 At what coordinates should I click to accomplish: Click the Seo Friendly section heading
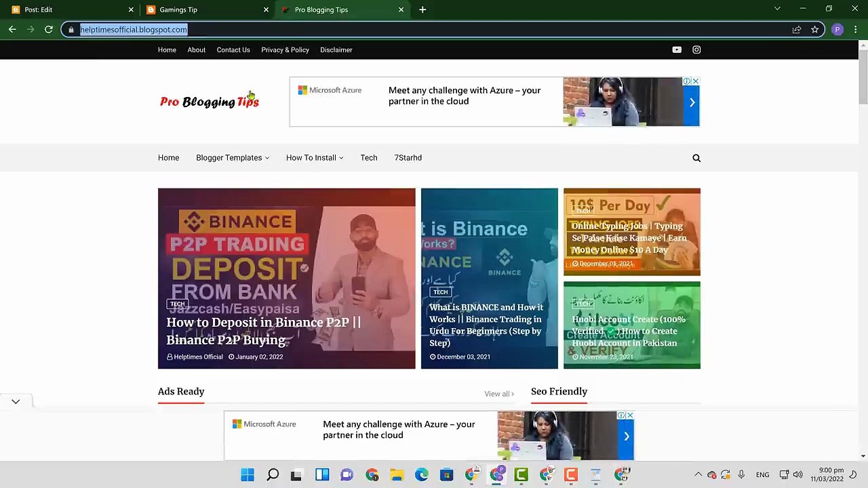point(559,391)
